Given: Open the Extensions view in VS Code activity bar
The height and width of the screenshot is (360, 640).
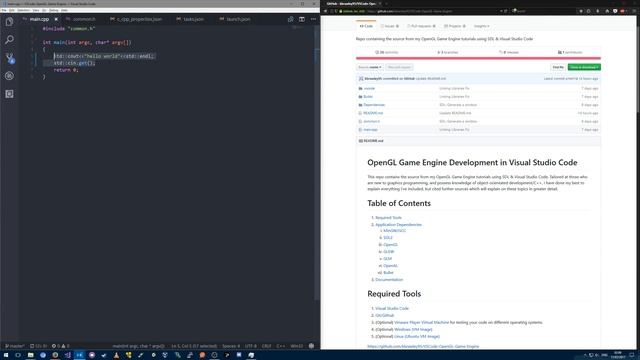Looking at the screenshot, I should [x=9, y=94].
